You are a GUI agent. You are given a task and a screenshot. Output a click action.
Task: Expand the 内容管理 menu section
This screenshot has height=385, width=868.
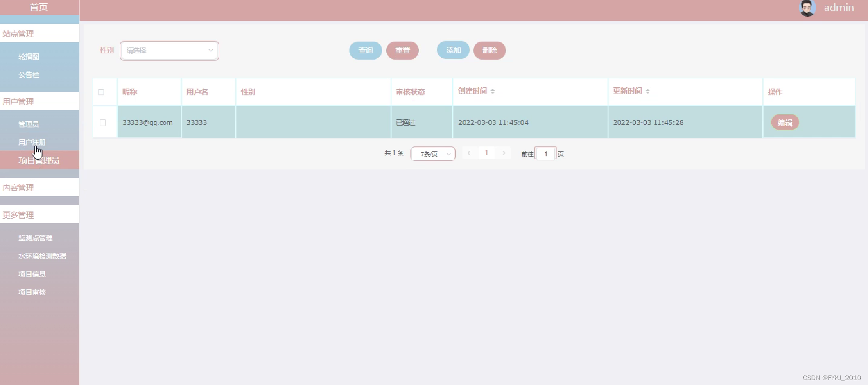tap(39, 188)
